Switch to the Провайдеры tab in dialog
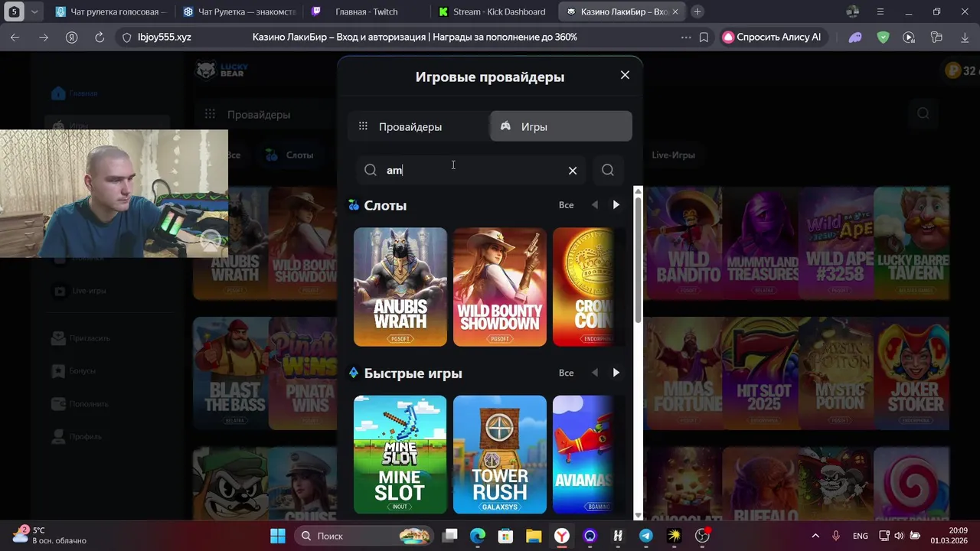The image size is (980, 551). click(419, 126)
